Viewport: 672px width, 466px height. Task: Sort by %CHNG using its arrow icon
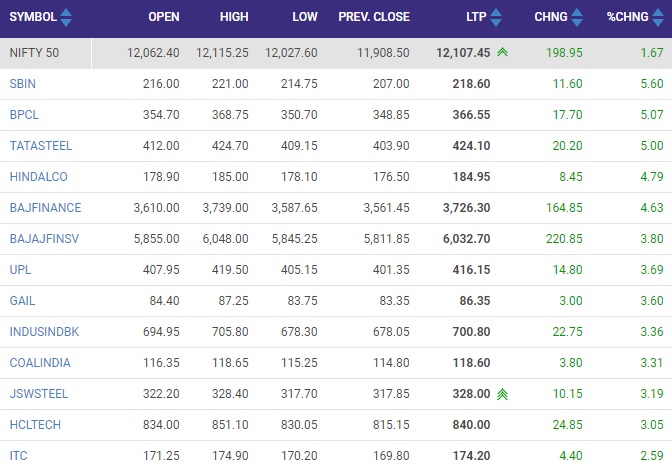(658, 17)
